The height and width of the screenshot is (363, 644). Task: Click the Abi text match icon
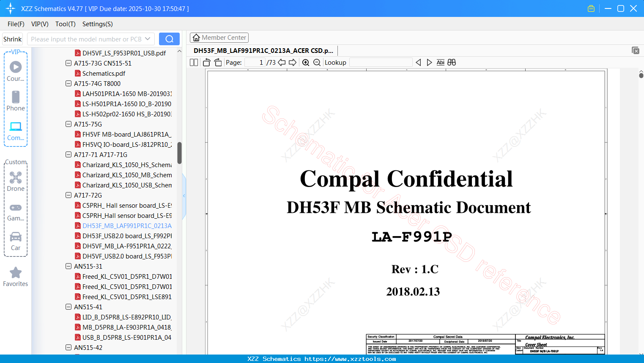click(441, 63)
